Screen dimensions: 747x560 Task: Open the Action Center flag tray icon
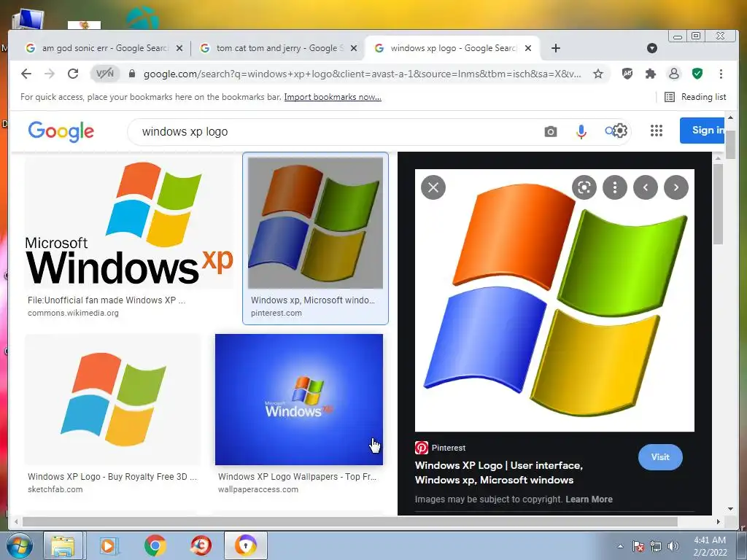tap(638, 546)
